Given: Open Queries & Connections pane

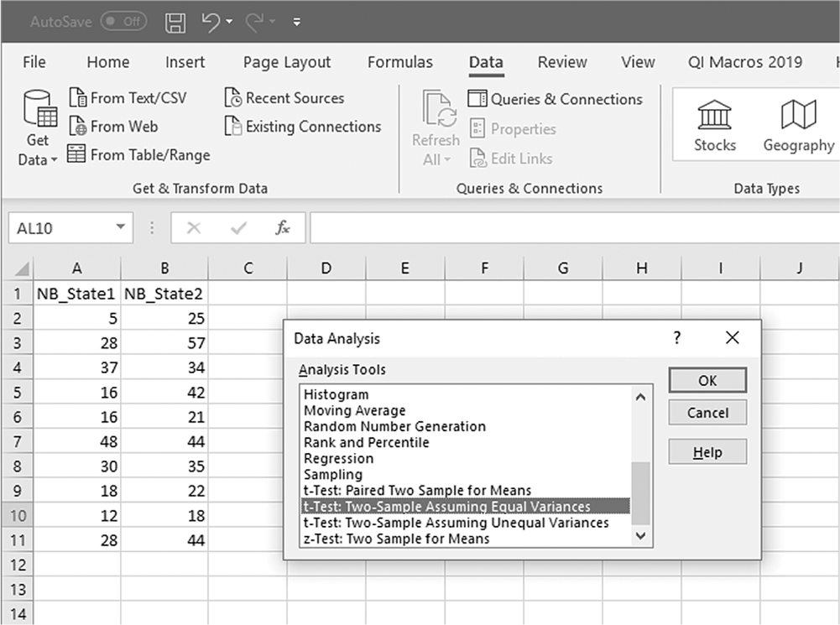Looking at the screenshot, I should [x=555, y=99].
